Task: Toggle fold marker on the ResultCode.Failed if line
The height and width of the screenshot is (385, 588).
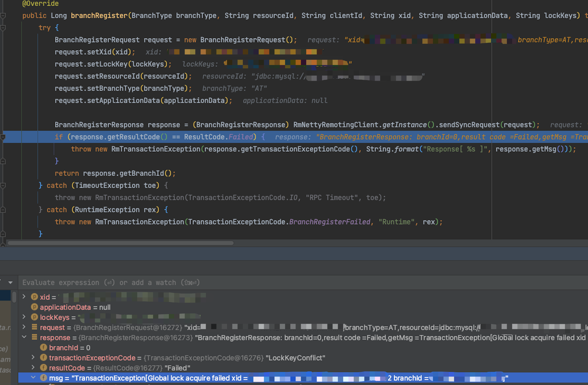Action: [3, 137]
